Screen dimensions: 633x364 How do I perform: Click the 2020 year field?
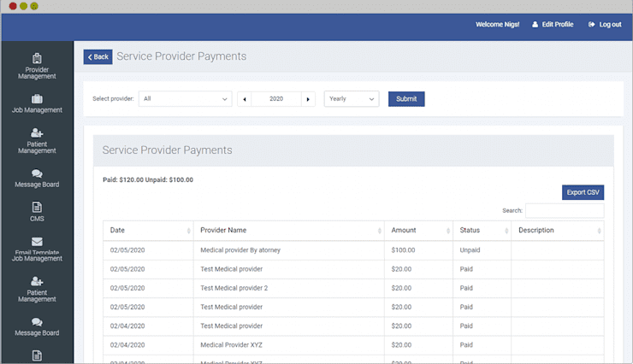pyautogui.click(x=276, y=99)
